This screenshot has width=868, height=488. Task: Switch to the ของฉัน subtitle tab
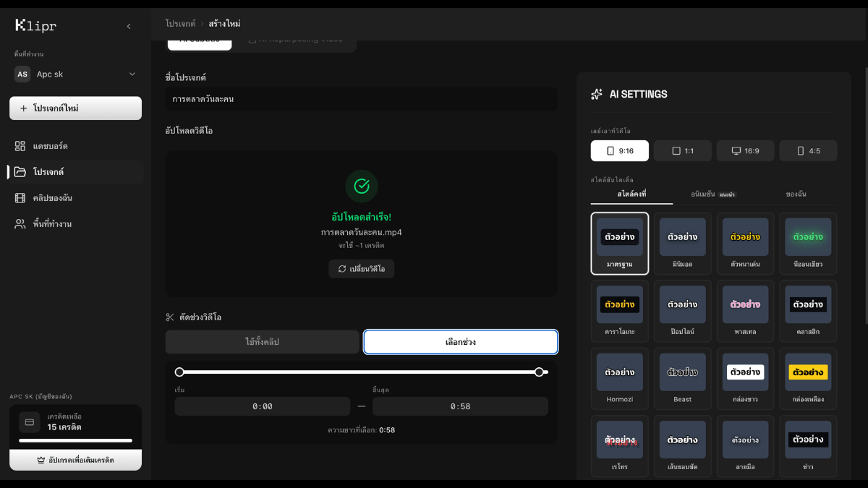(x=796, y=194)
